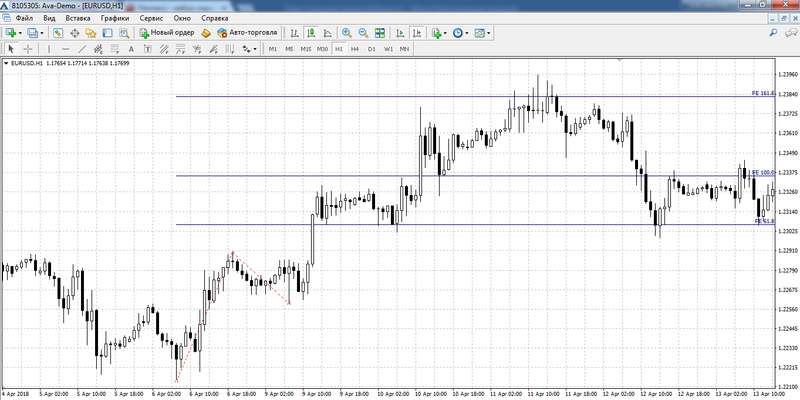
Task: Switch chart to line chart
Action: point(327,33)
